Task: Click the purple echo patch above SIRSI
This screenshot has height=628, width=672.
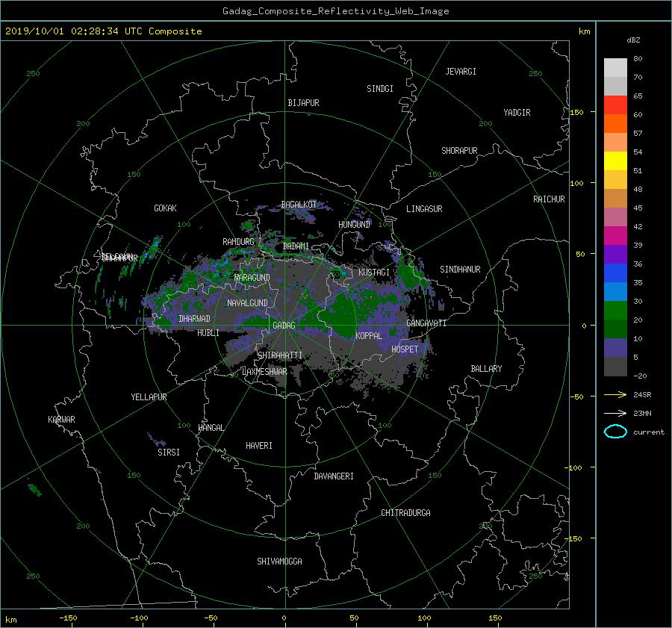Action: point(157,440)
